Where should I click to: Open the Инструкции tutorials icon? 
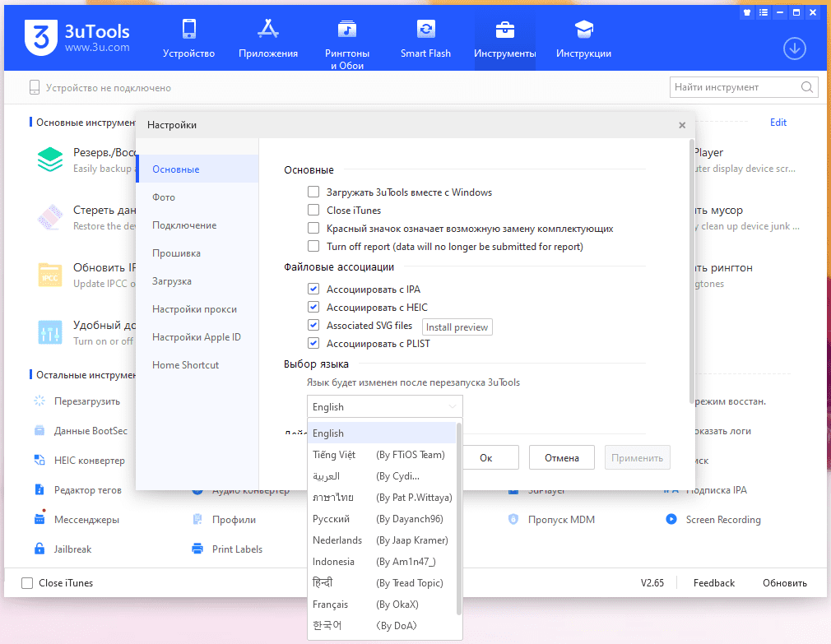[583, 29]
